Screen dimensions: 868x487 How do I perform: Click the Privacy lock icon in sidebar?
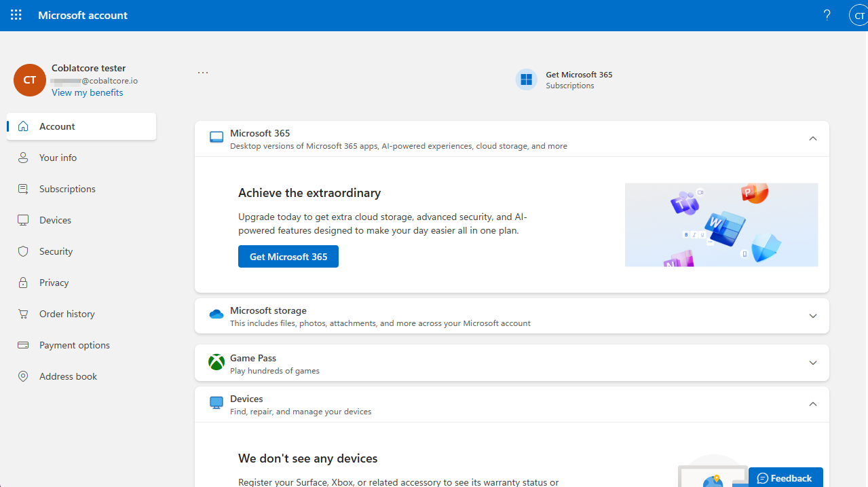(x=23, y=283)
